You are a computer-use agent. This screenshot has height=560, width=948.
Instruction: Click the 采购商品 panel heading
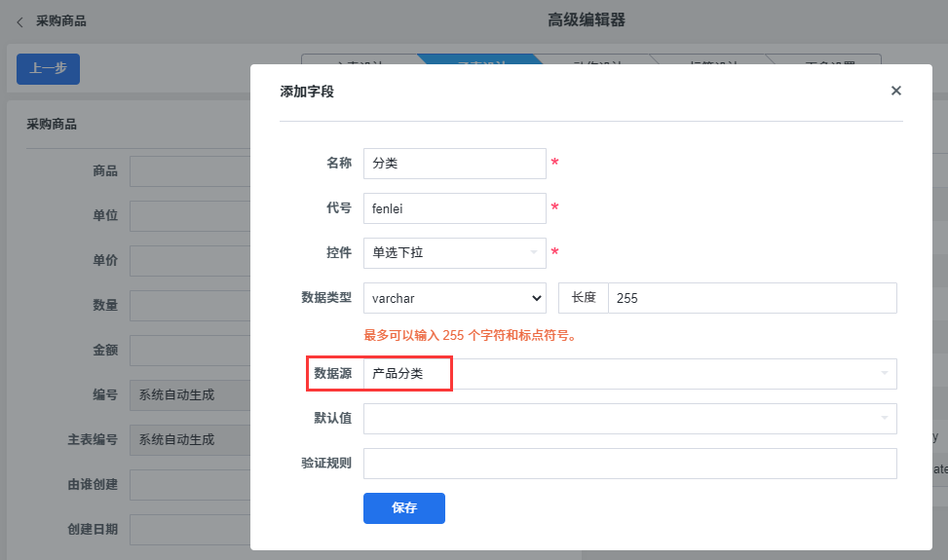click(x=52, y=125)
